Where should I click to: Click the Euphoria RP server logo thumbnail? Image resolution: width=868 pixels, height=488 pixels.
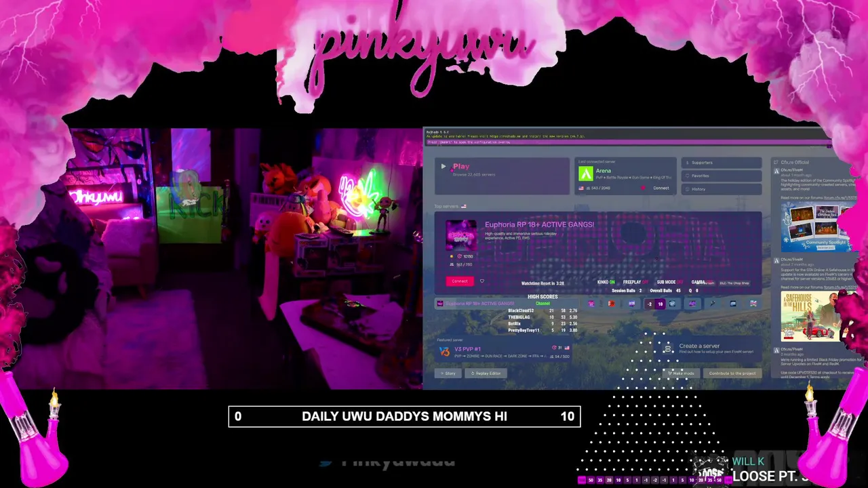coord(461,235)
